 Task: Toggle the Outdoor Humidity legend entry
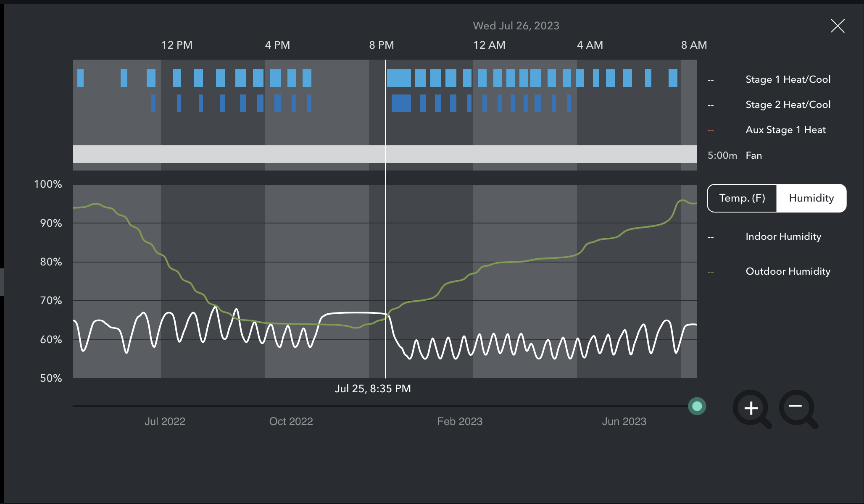tap(788, 271)
